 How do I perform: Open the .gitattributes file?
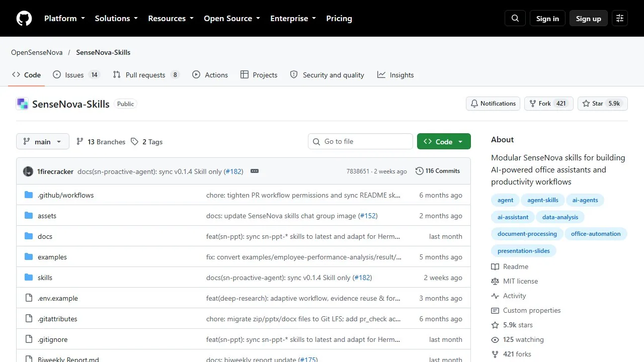click(57, 319)
